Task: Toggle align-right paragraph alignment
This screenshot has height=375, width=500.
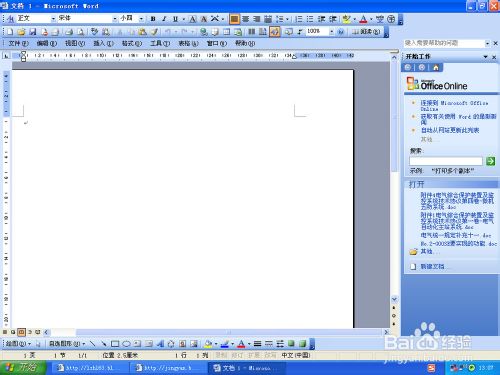Action: (257, 19)
